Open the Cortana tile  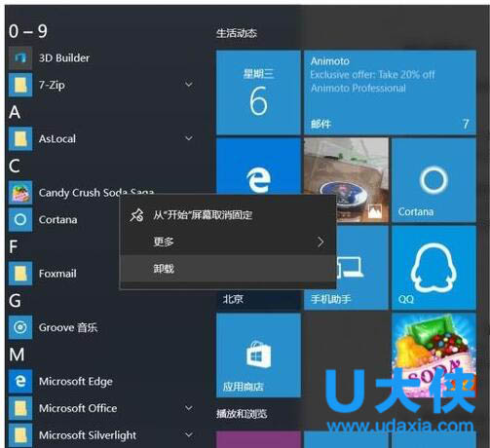(x=433, y=180)
